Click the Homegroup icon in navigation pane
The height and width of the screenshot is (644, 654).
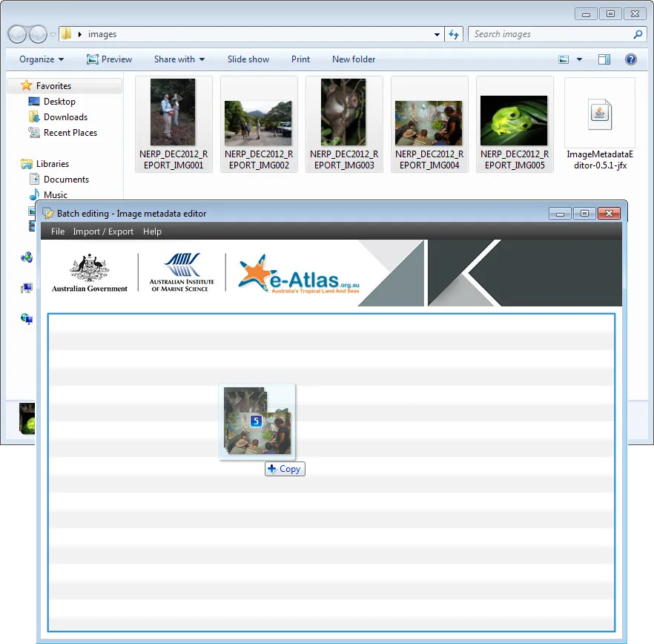[x=27, y=257]
